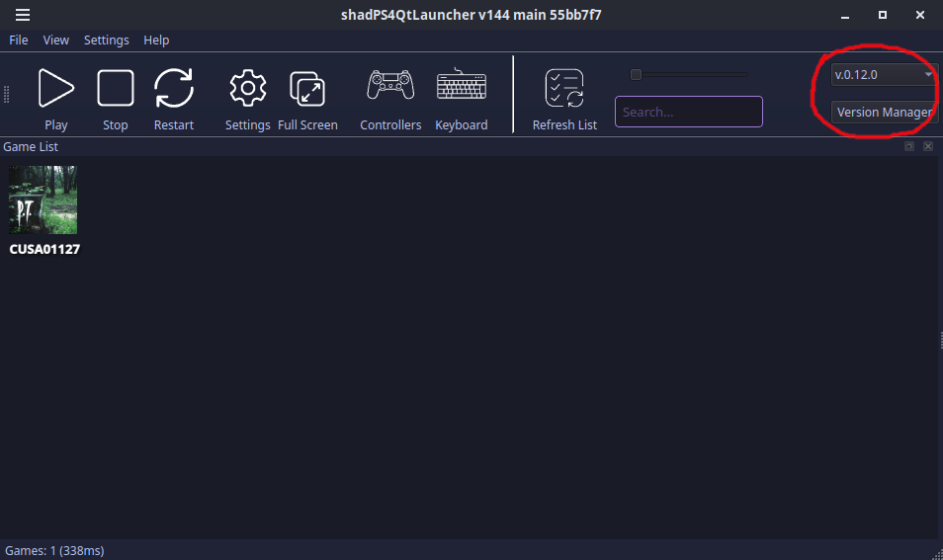This screenshot has width=943, height=560.
Task: Click the Games: 1 (338ms) status text
Action: point(54,550)
